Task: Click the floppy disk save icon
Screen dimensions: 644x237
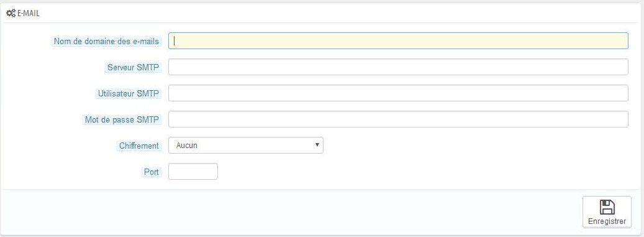Action: click(607, 207)
